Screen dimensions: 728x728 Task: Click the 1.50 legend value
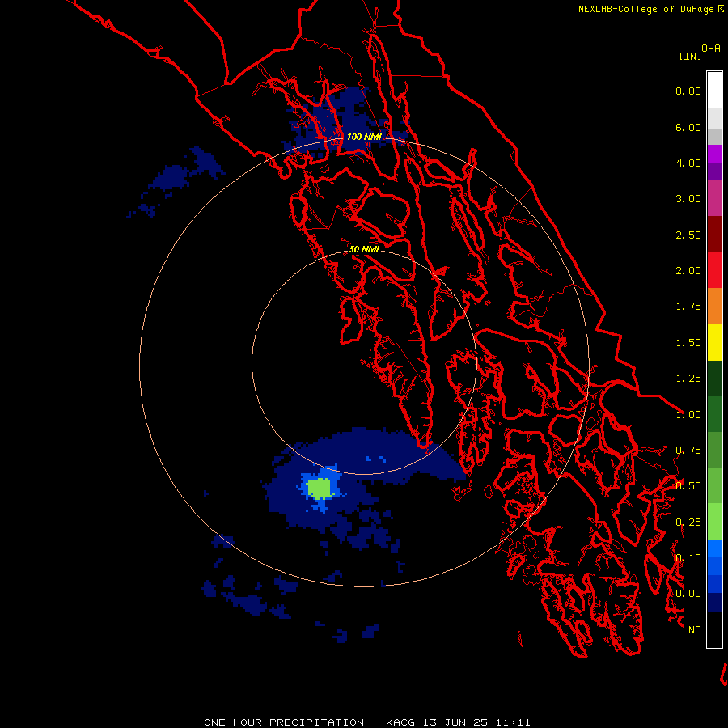(x=688, y=343)
